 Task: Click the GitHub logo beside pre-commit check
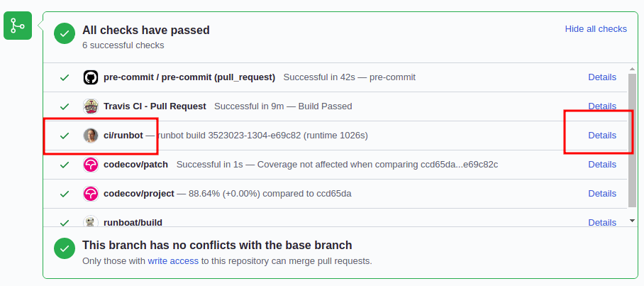(x=90, y=77)
